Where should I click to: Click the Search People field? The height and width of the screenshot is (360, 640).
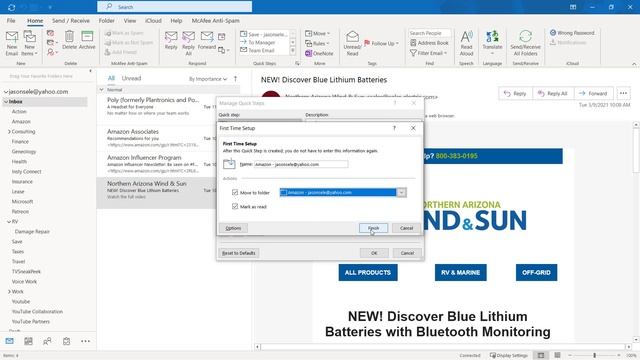pyautogui.click(x=429, y=33)
